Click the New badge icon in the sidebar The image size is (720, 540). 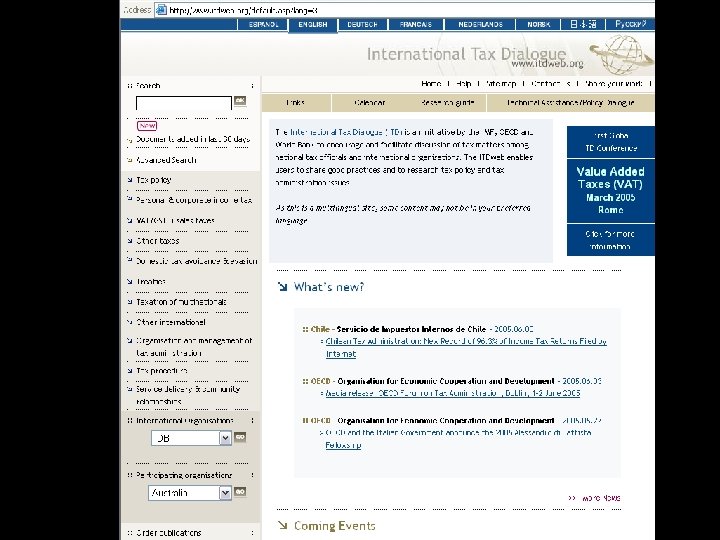(147, 125)
